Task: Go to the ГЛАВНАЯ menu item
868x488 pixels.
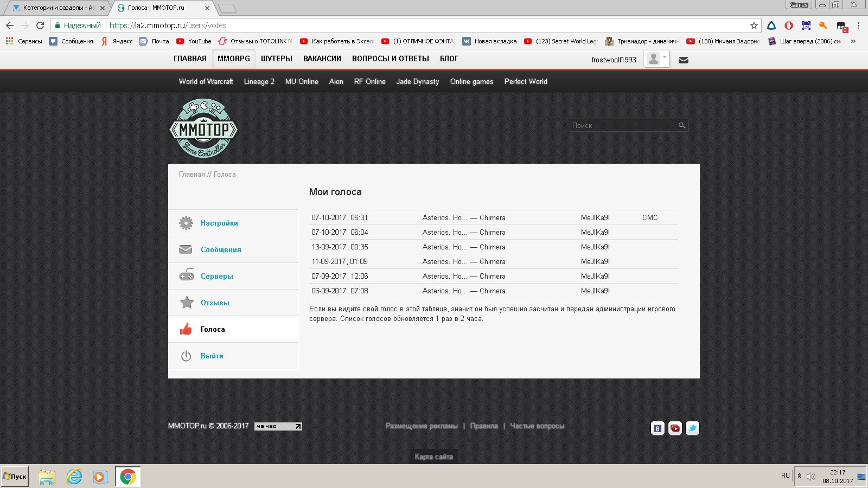Action: [190, 59]
